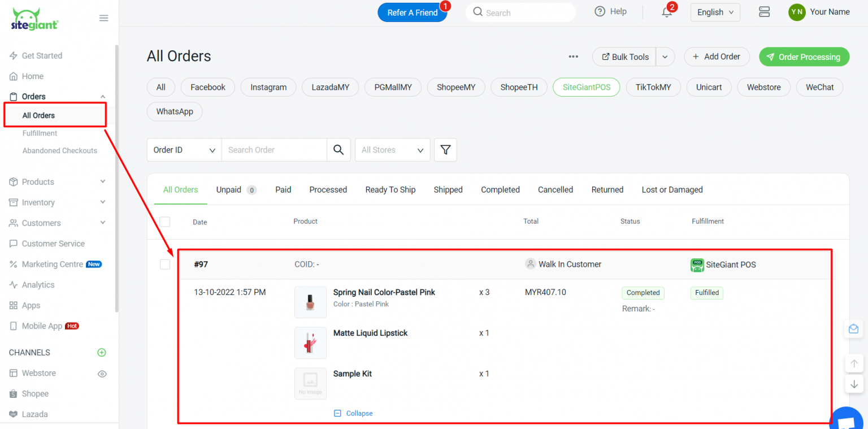This screenshot has height=429, width=868.
Task: Select the ShopeeMY channel filter tab
Action: tap(455, 86)
